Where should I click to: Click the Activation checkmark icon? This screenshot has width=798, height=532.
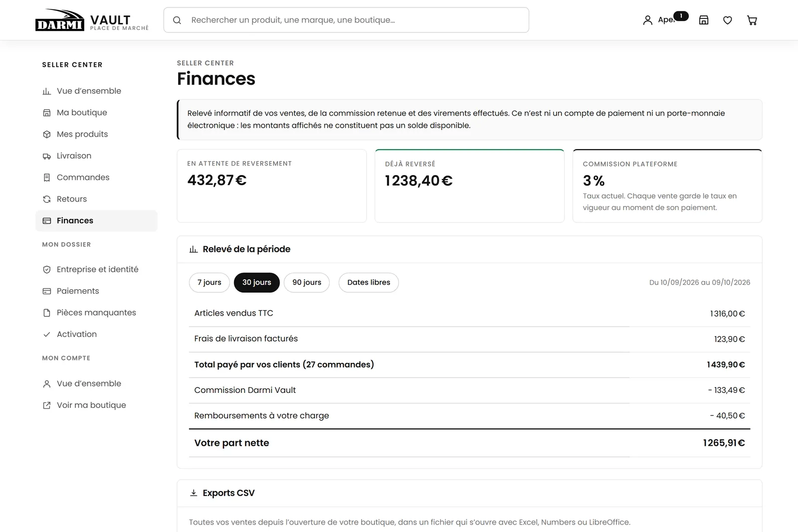click(47, 335)
